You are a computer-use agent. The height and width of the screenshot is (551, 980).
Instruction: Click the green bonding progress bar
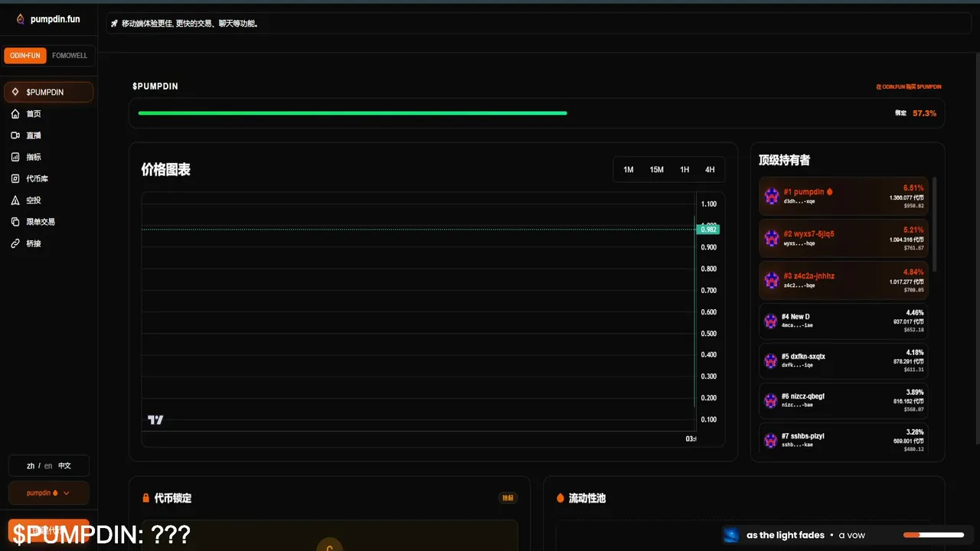(x=352, y=113)
